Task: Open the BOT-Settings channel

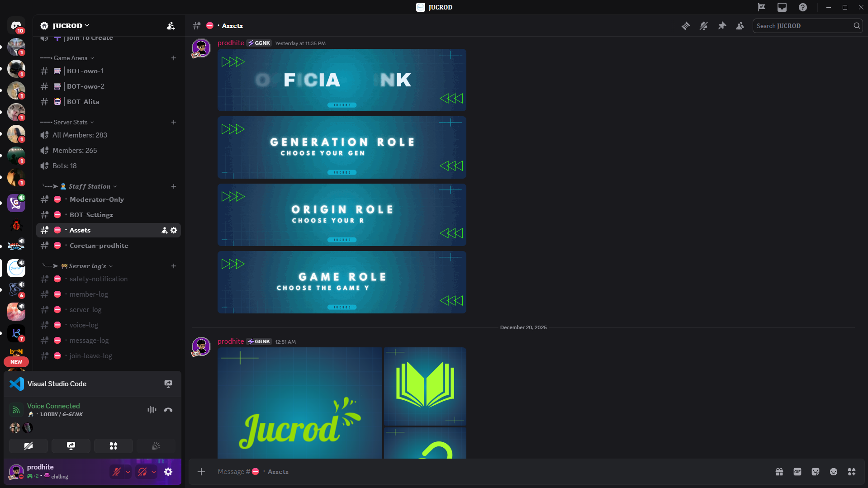Action: [109, 215]
